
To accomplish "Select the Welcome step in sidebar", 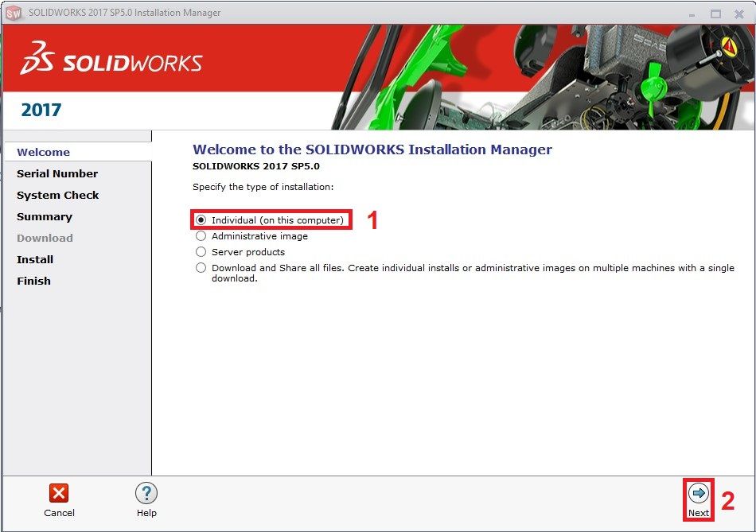I will [44, 152].
